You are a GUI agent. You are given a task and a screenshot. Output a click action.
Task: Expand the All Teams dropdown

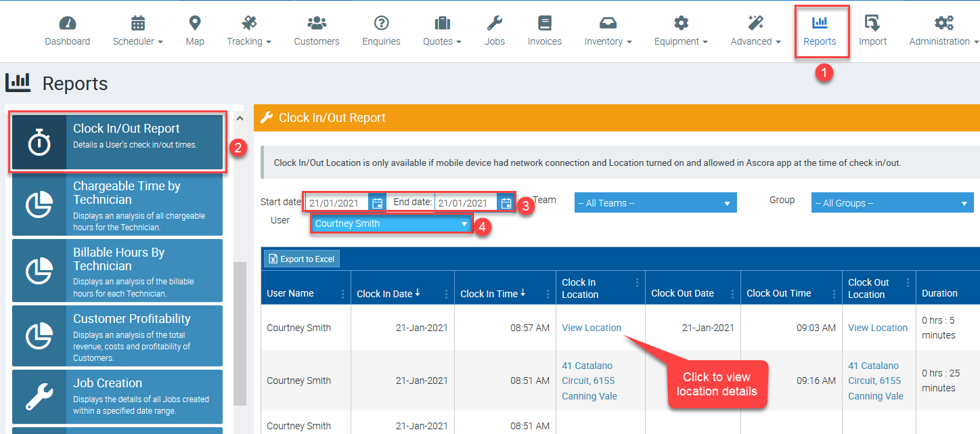point(655,203)
